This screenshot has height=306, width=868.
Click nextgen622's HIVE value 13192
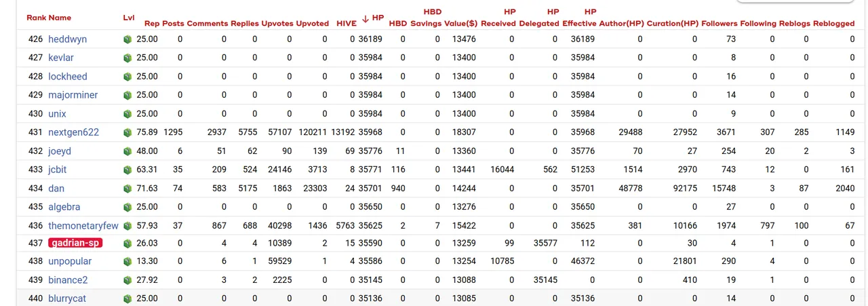point(342,132)
